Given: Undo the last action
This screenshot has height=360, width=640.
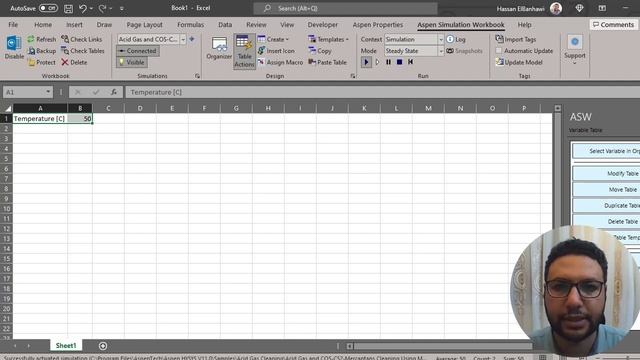Looking at the screenshot, I should click(83, 8).
